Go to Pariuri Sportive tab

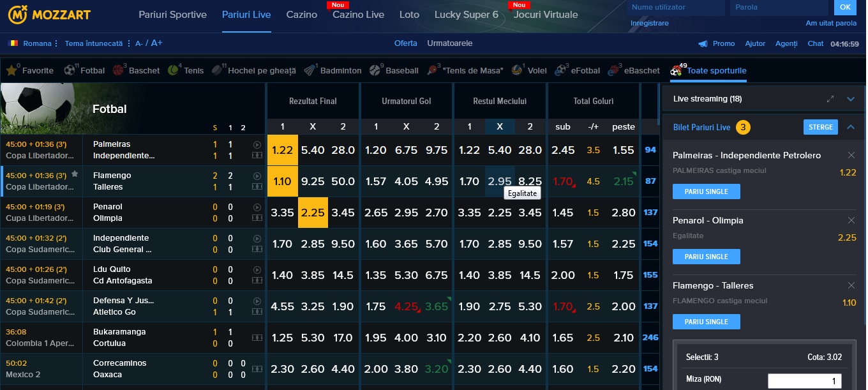point(172,15)
